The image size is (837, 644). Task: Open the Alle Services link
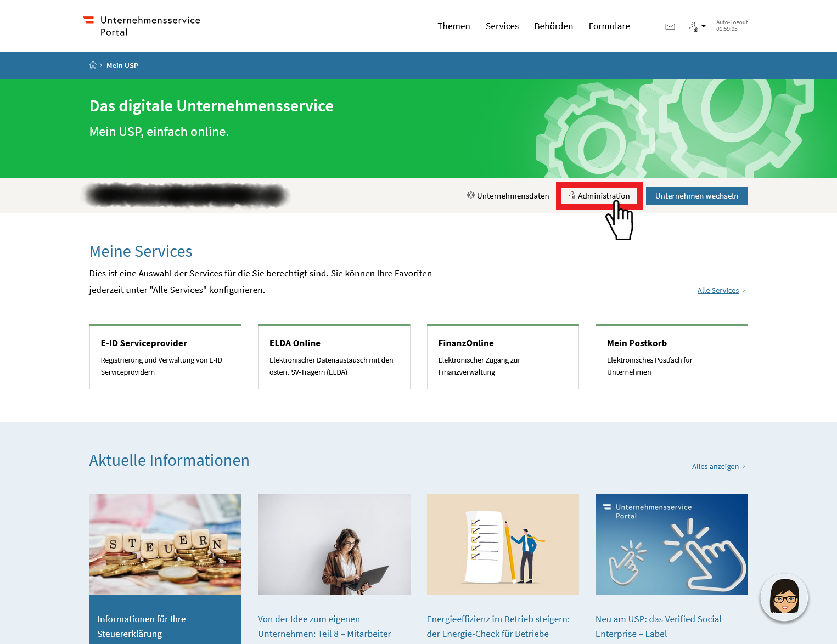(721, 290)
